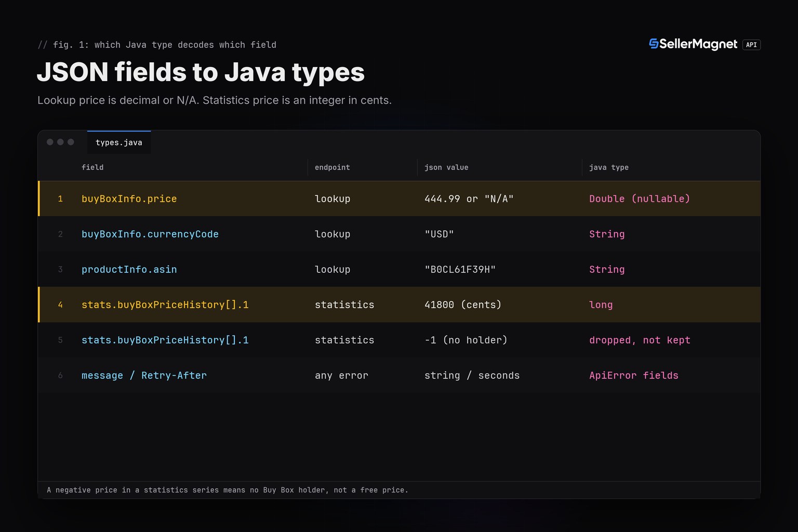
Task: Click line number 1
Action: pos(60,198)
